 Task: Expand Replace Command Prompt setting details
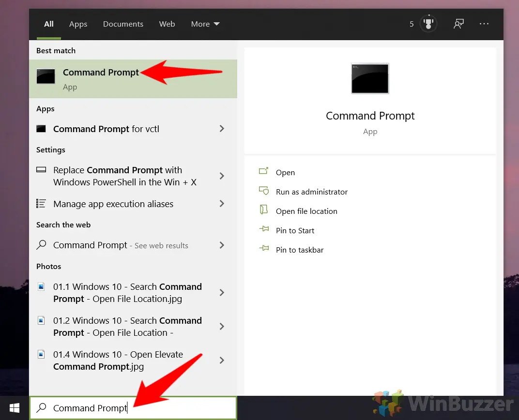pyautogui.click(x=222, y=176)
